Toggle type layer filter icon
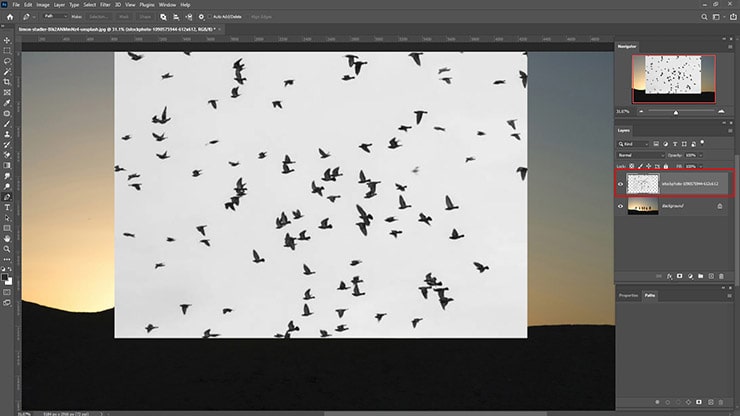Viewport: 740px width, 416px height. coord(675,144)
